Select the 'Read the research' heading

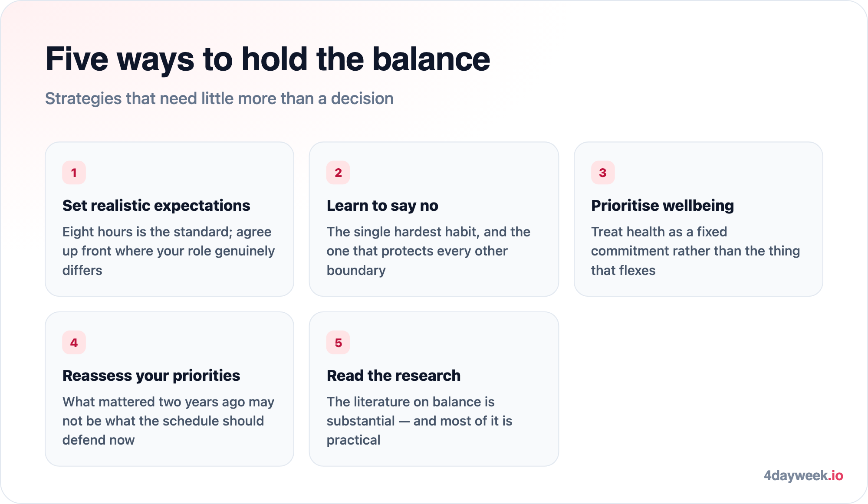pyautogui.click(x=394, y=376)
